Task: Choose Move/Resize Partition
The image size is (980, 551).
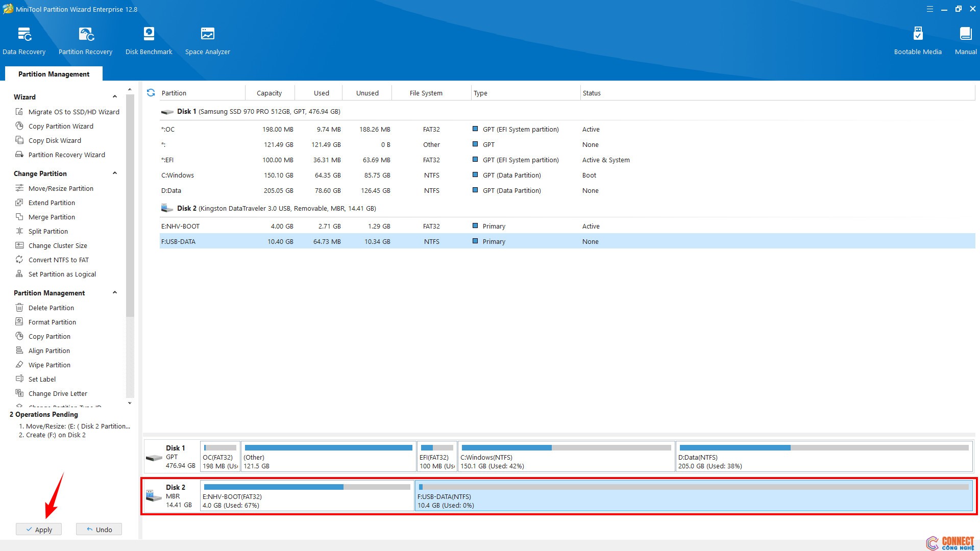Action: click(x=55, y=188)
